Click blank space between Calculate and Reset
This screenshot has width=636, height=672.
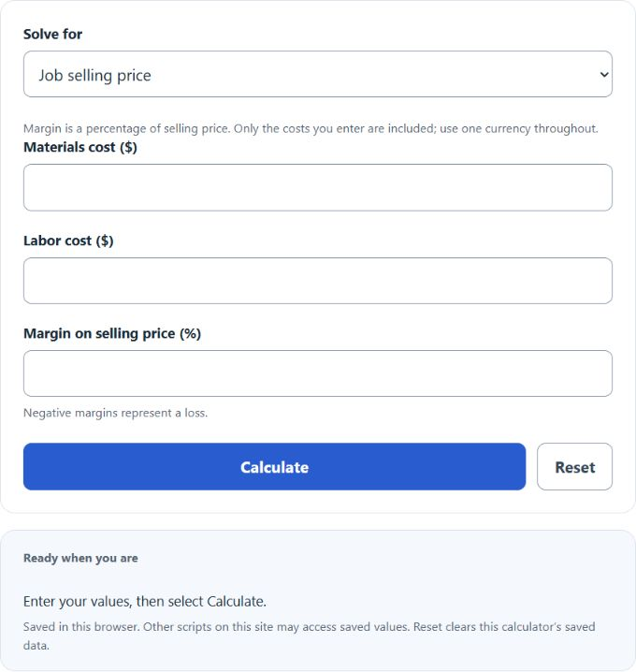click(531, 467)
